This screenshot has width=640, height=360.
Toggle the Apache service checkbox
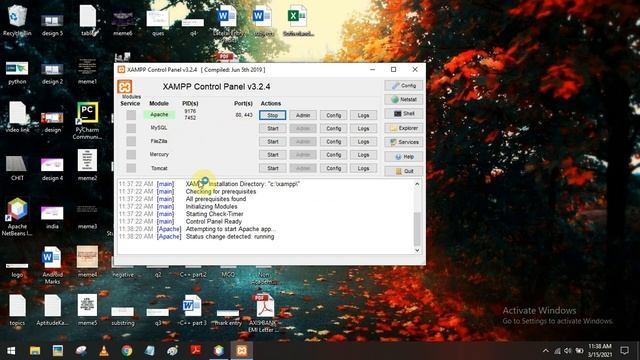[131, 115]
